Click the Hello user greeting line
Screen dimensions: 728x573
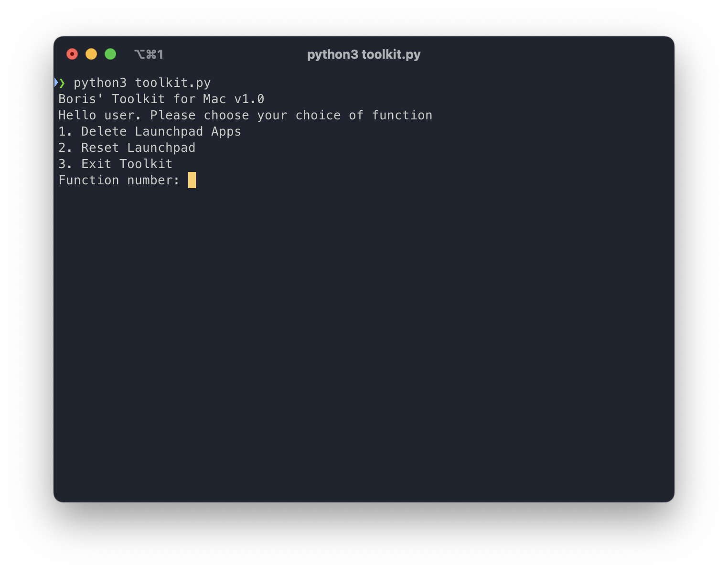click(246, 115)
